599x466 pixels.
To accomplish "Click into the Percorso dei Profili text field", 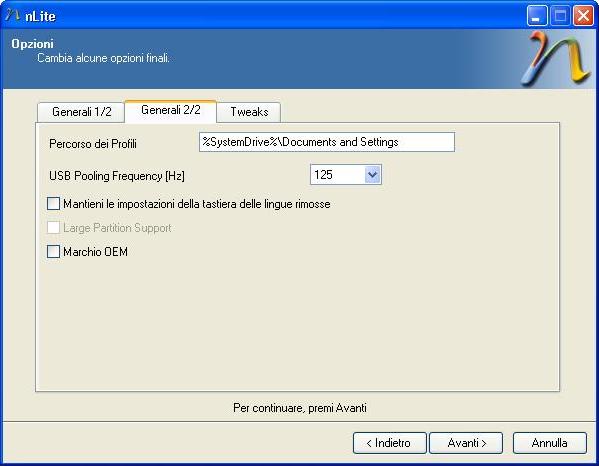I will click(327, 142).
